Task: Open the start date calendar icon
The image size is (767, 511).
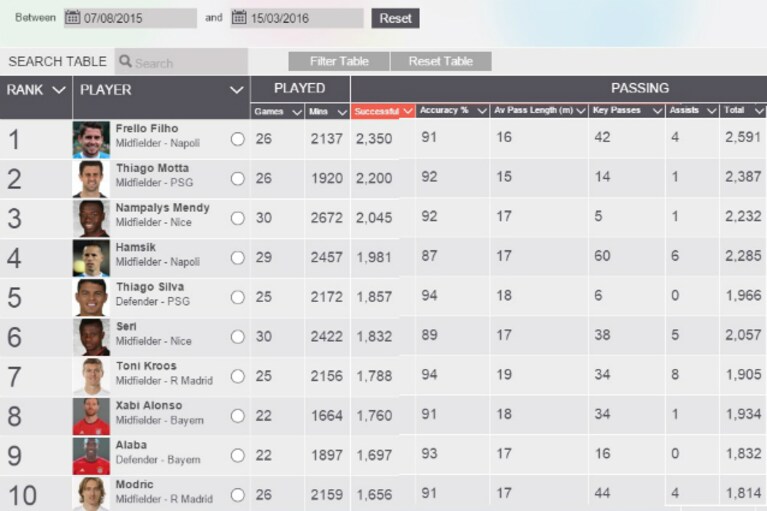Action: coord(72,18)
